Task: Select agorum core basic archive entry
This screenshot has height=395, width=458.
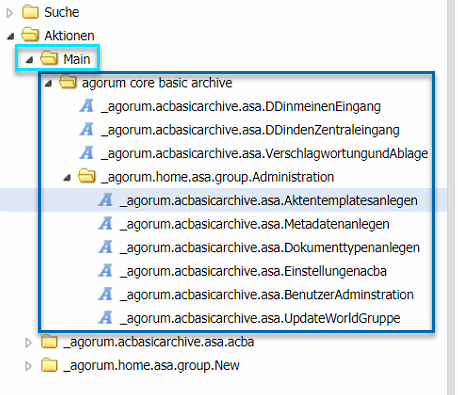Action: click(x=157, y=83)
